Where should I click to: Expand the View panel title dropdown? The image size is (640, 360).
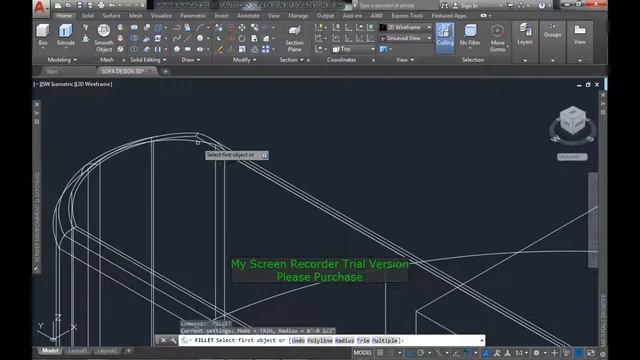point(405,60)
